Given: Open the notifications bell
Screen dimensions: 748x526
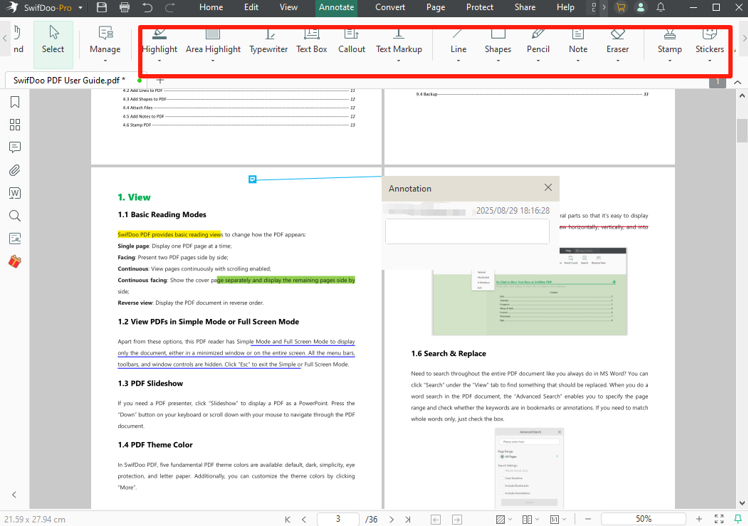Looking at the screenshot, I should click(x=661, y=7).
